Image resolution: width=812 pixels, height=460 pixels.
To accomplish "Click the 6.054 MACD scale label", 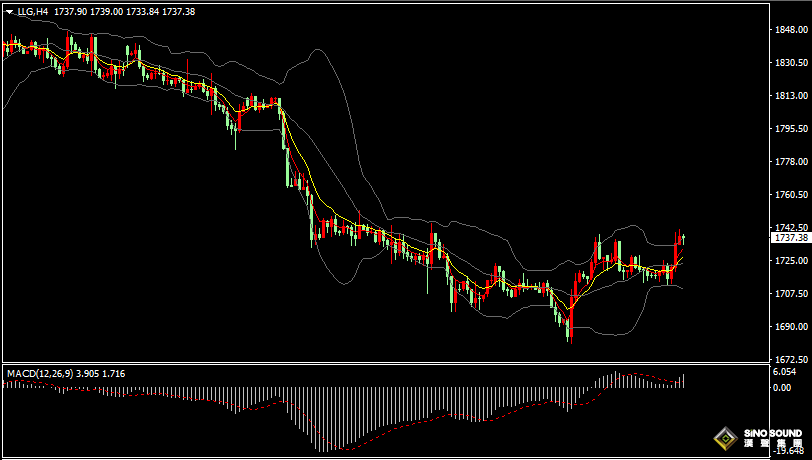I will (x=784, y=372).
